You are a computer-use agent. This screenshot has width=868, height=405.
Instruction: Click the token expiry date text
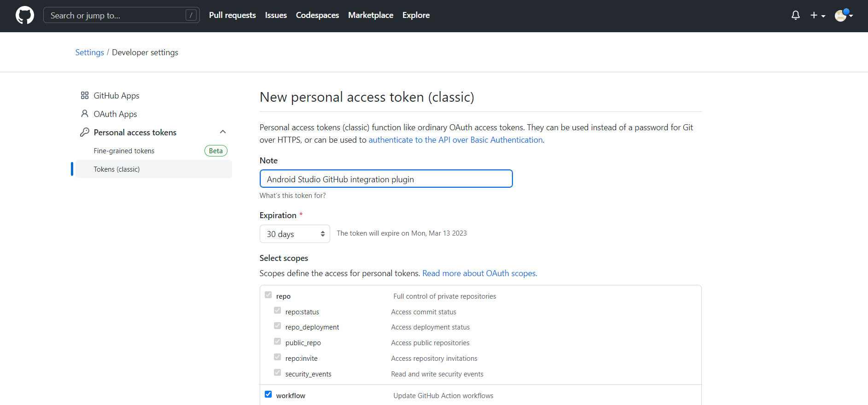coord(402,233)
